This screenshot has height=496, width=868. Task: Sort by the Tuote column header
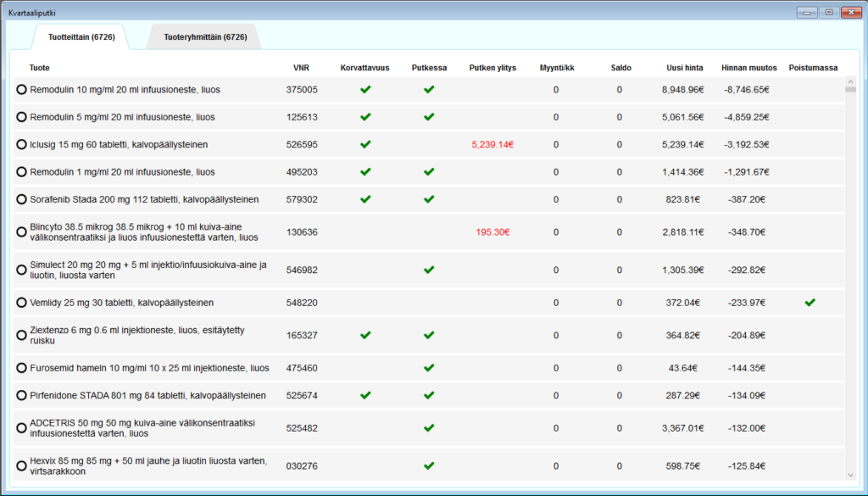[39, 68]
